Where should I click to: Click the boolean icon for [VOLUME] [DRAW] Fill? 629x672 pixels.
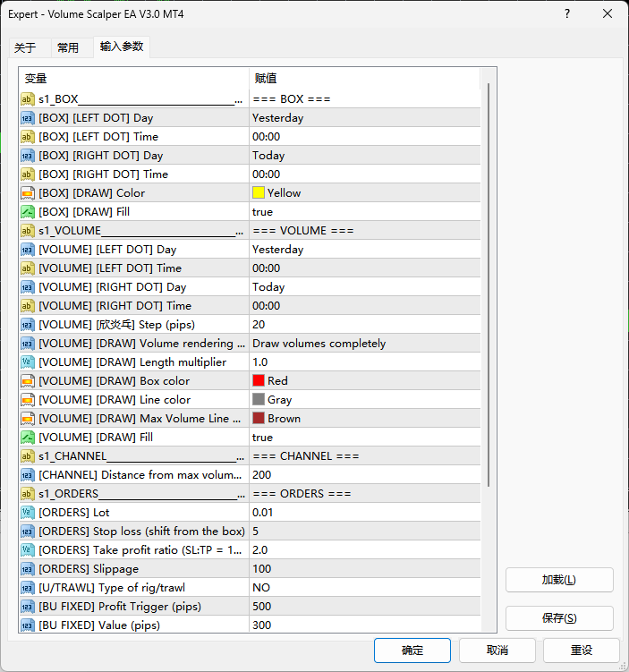click(28, 438)
